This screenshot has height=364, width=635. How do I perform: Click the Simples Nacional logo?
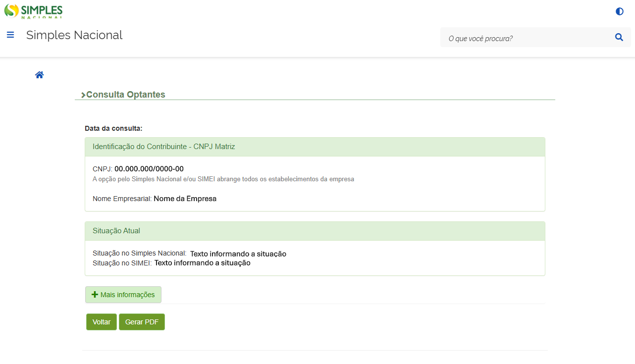pos(33,11)
